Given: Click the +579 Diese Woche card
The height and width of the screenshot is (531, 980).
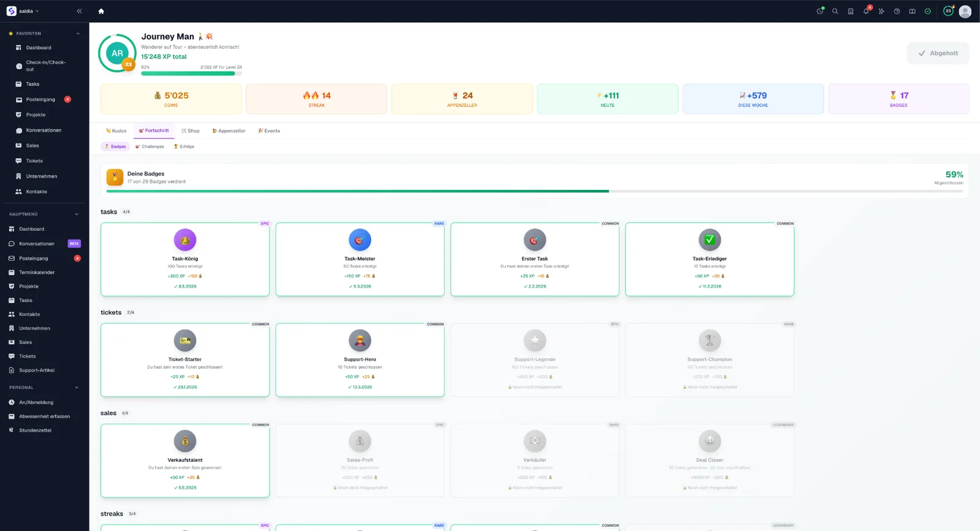Looking at the screenshot, I should pyautogui.click(x=753, y=99).
